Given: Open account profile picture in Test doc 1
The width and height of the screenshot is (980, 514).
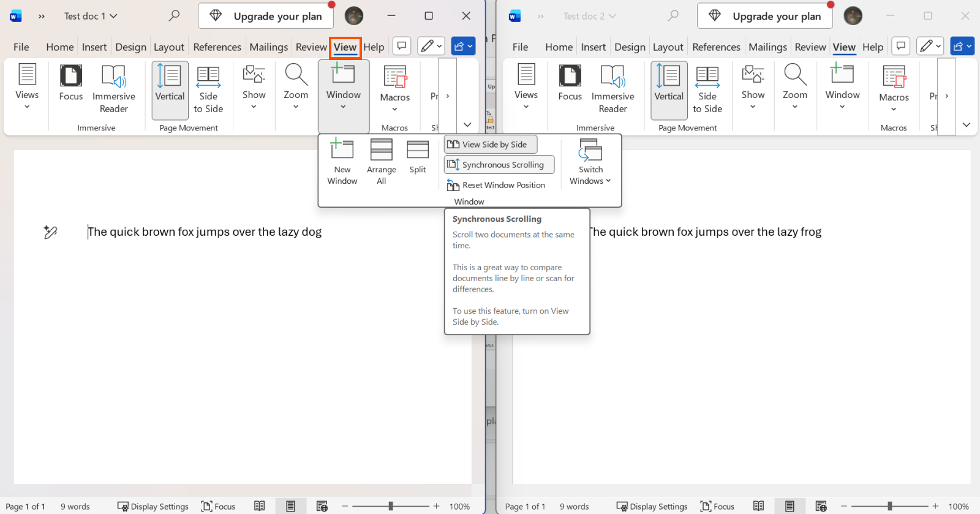Looking at the screenshot, I should tap(354, 16).
